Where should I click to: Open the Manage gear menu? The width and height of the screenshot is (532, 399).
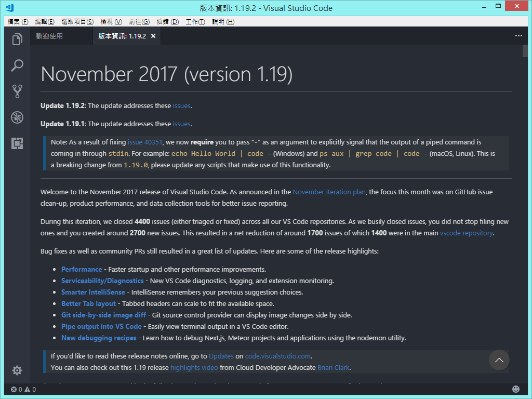tap(17, 370)
